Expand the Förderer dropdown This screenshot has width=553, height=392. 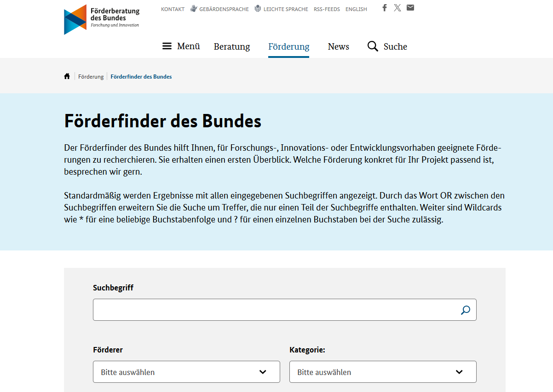pyautogui.click(x=186, y=372)
